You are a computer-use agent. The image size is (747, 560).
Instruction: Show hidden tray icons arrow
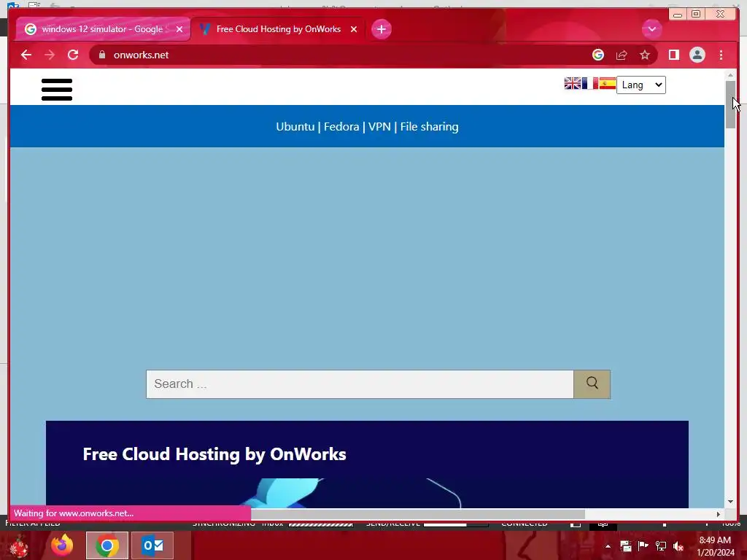point(608,546)
